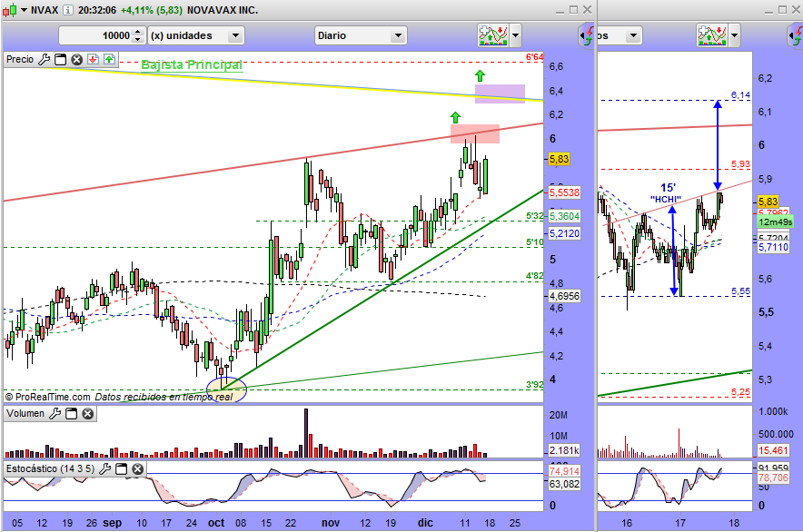
Task: Click the window icon in the Precio panel header
Action: (x=61, y=59)
